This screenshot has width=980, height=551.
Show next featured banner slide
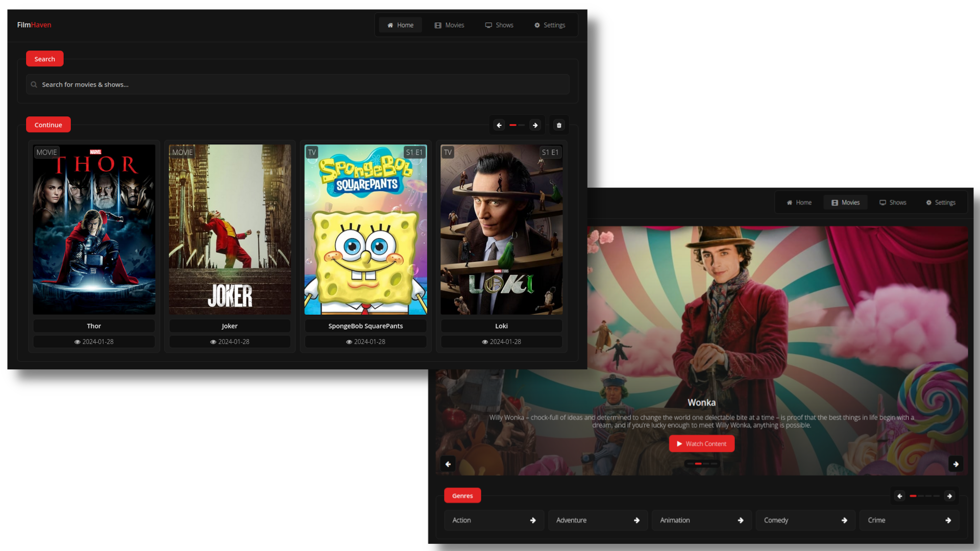point(955,464)
